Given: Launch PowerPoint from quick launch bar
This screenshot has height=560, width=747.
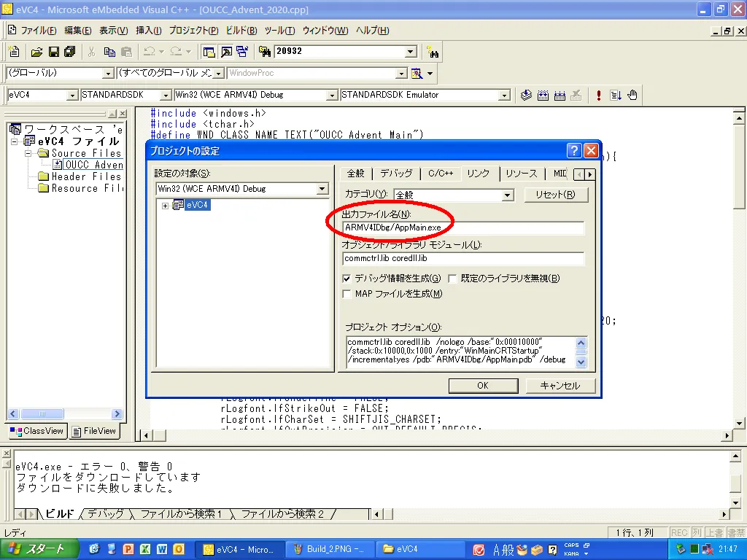Looking at the screenshot, I should [x=128, y=549].
